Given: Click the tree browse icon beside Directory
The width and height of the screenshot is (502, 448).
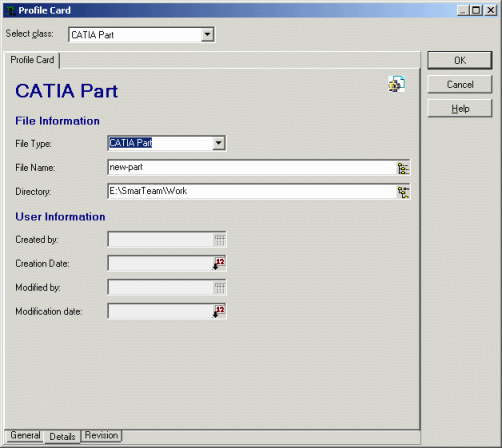Looking at the screenshot, I should click(x=403, y=192).
